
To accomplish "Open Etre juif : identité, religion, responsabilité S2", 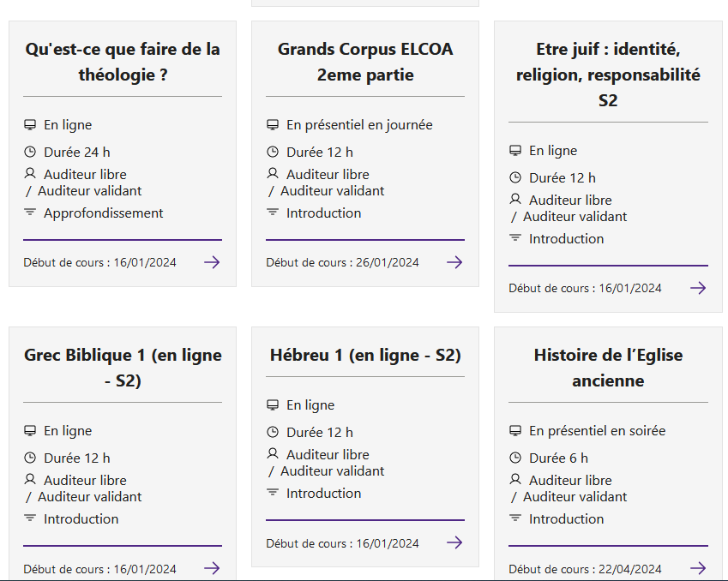I will (608, 75).
